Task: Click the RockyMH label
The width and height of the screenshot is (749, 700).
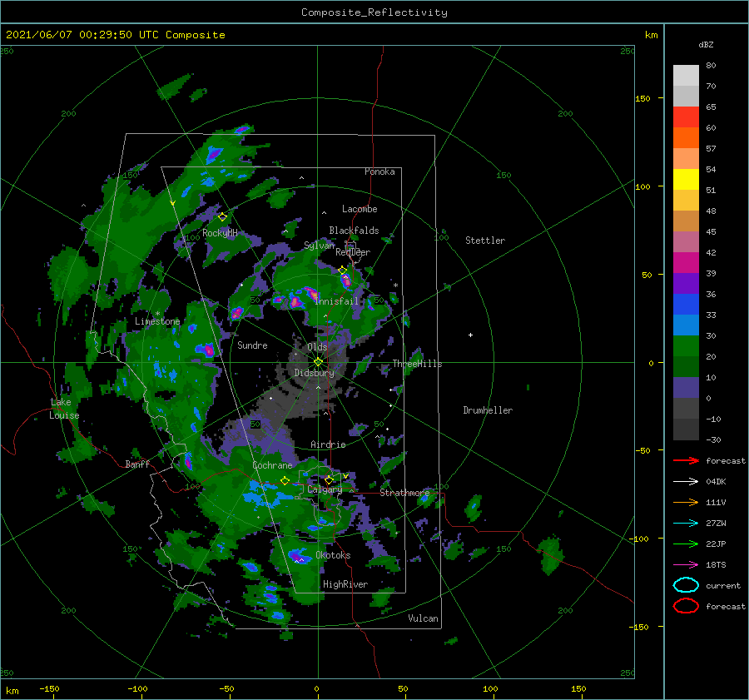Action: [x=220, y=233]
